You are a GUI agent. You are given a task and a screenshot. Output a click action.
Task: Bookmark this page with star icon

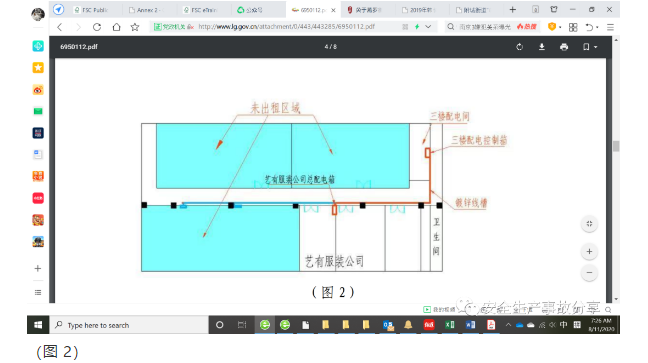pos(135,27)
